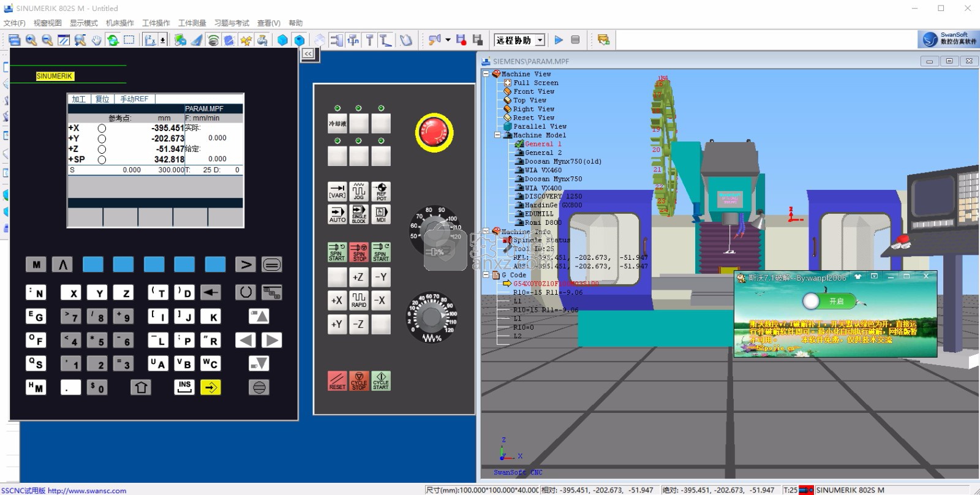
Task: Click the red SPIN STOP key
Action: pyautogui.click(x=359, y=252)
